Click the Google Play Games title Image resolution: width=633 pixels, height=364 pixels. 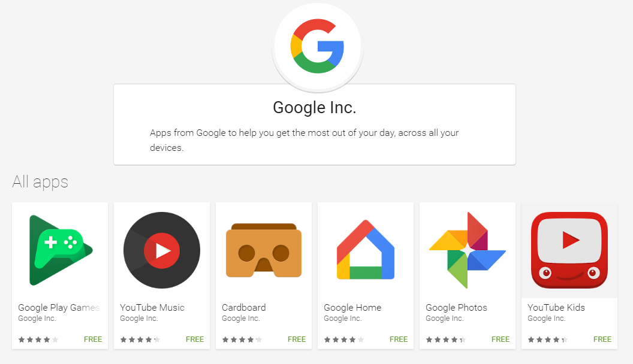pos(59,308)
